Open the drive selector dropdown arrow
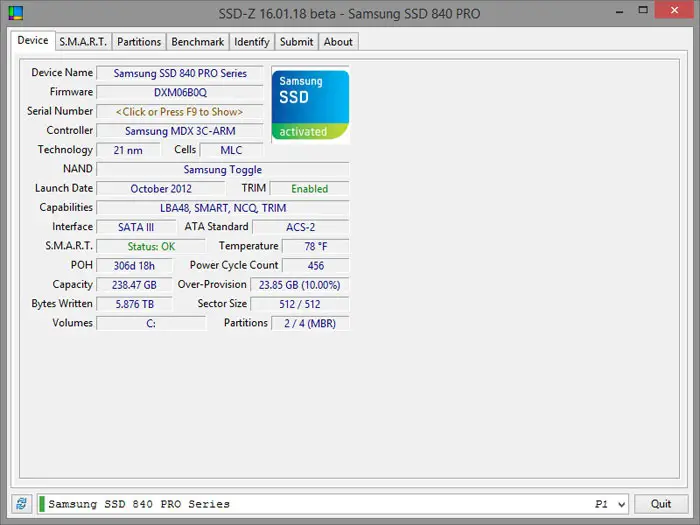 (x=621, y=504)
